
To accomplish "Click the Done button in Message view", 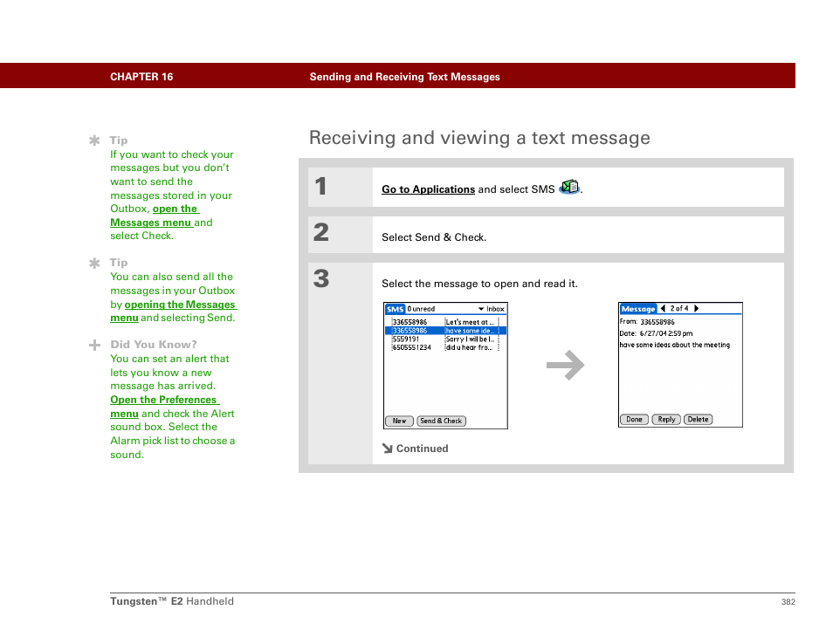I will tap(634, 420).
